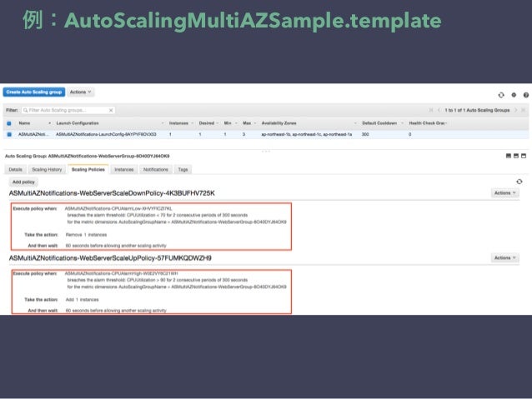Image resolution: width=532 pixels, height=399 pixels.
Task: Click the ASMultiAZNotifications-LaunchConfig cell
Action: click(x=106, y=135)
